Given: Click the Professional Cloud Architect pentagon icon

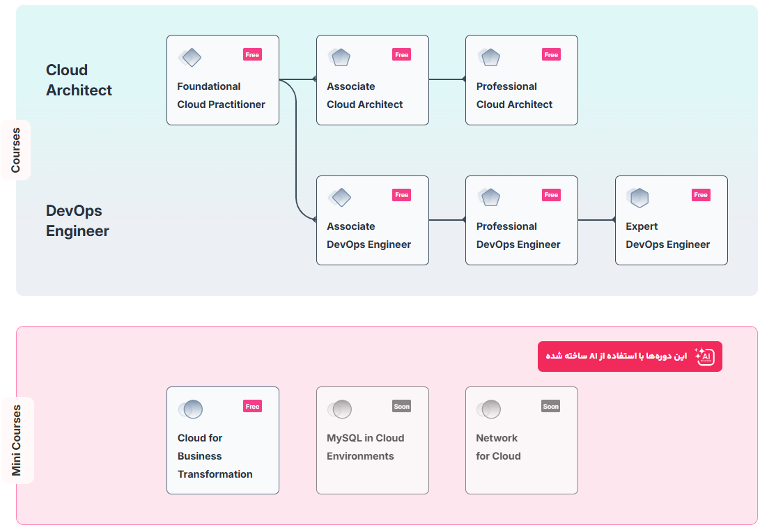Looking at the screenshot, I should 489,57.
